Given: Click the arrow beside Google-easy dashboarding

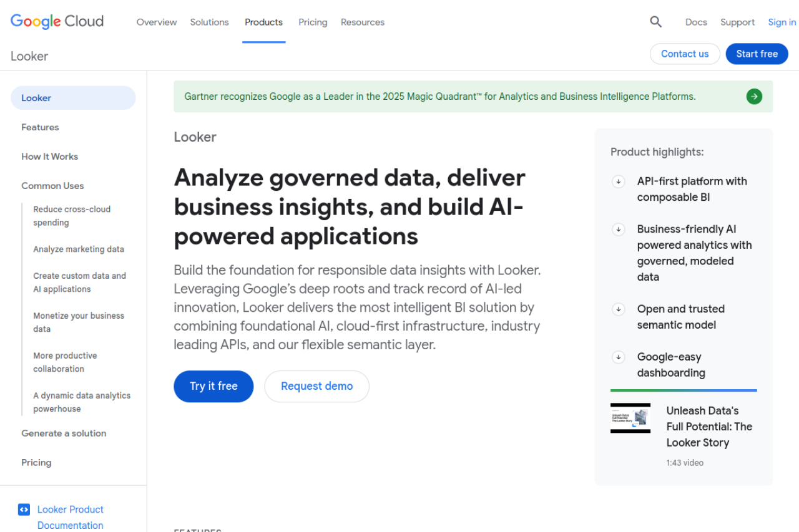Looking at the screenshot, I should tap(619, 357).
